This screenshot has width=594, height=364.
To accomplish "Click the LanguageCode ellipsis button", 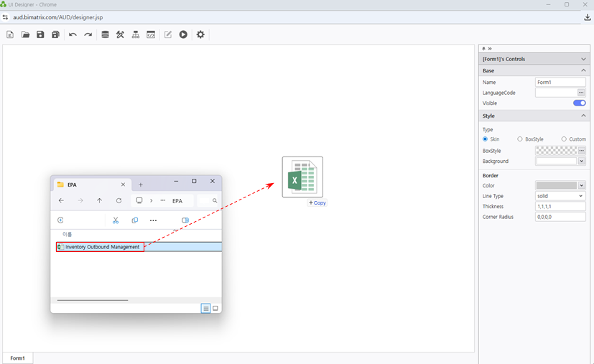I will point(581,93).
